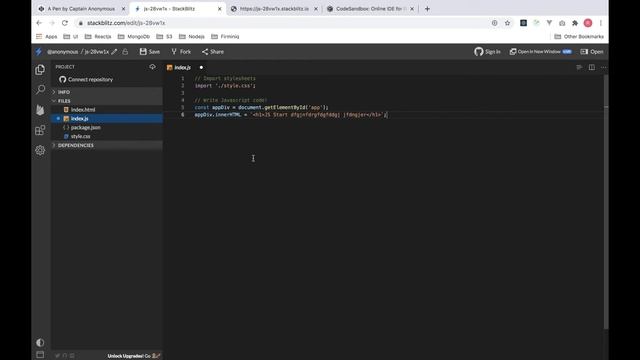Viewport: 640px width, 360px height.
Task: Switch to 'A Pen by Captain Anonymous' tab
Action: point(81,9)
